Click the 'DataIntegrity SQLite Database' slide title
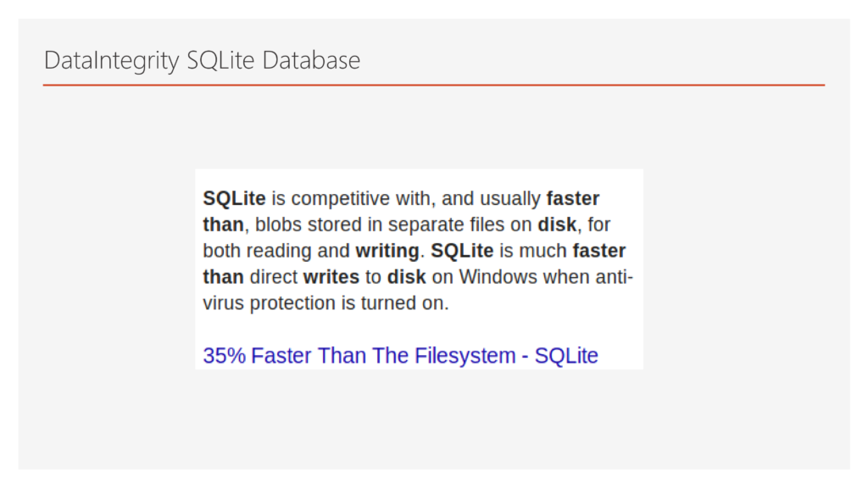The height and width of the screenshot is (488, 868). (202, 61)
